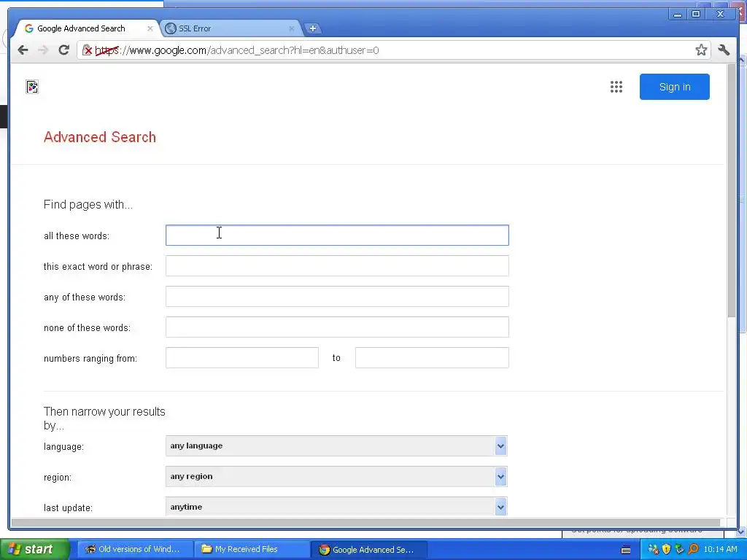Image resolution: width=747 pixels, height=560 pixels.
Task: Click the numbers ranging from start field
Action: pos(242,357)
